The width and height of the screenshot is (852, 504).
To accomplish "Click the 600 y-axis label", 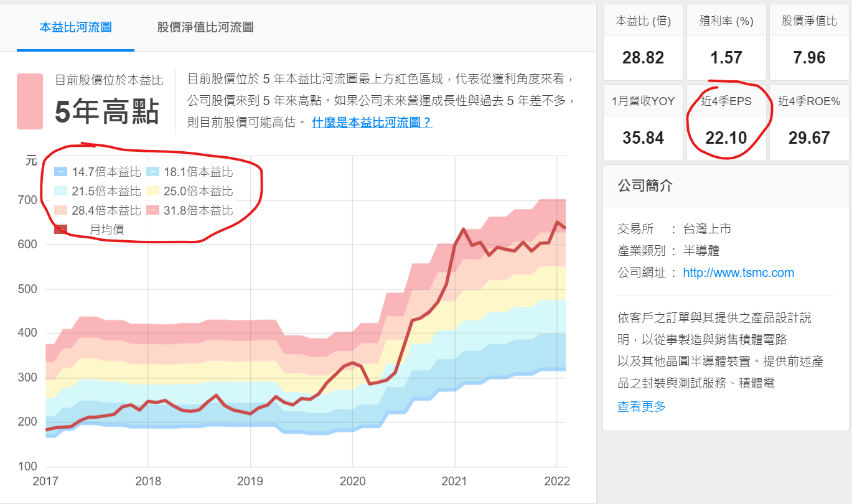I will (x=28, y=245).
